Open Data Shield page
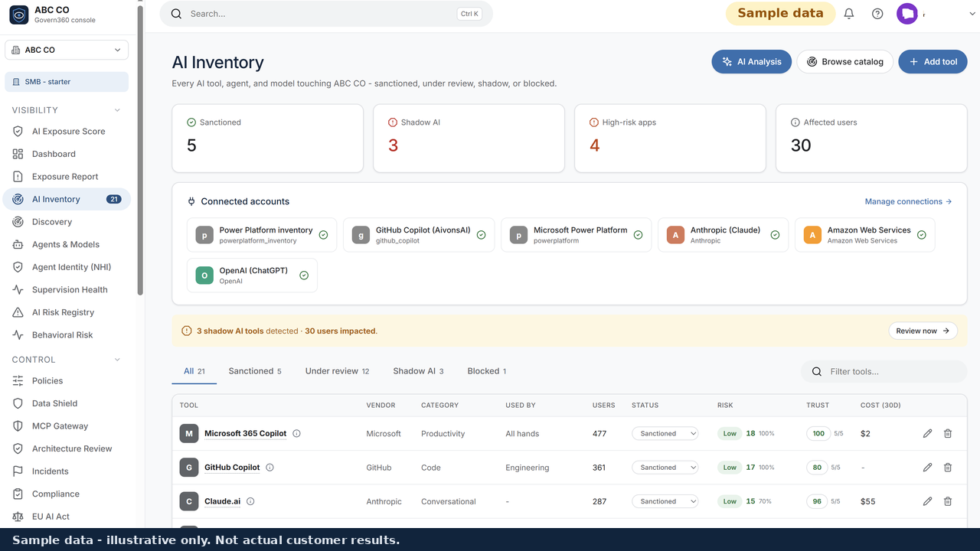 (67, 403)
